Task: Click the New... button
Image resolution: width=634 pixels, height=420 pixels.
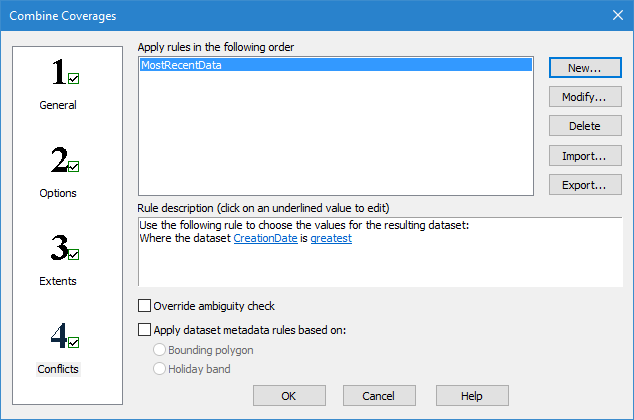Action: point(584,68)
